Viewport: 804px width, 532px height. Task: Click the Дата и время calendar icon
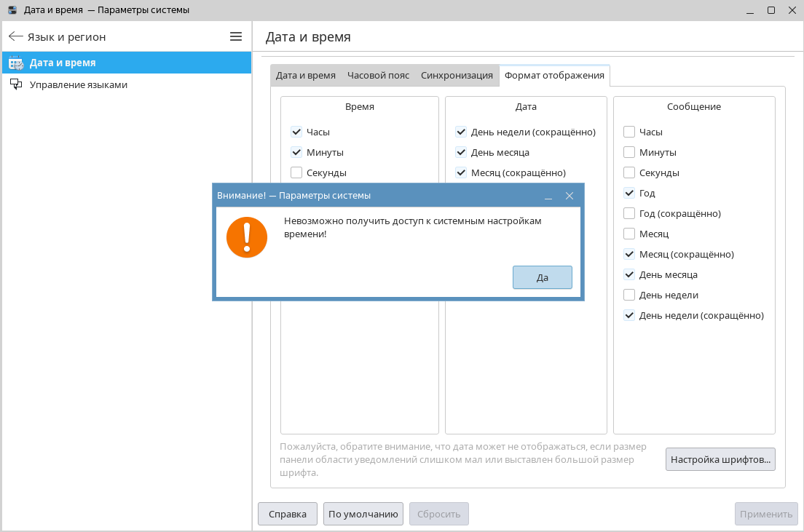point(16,63)
